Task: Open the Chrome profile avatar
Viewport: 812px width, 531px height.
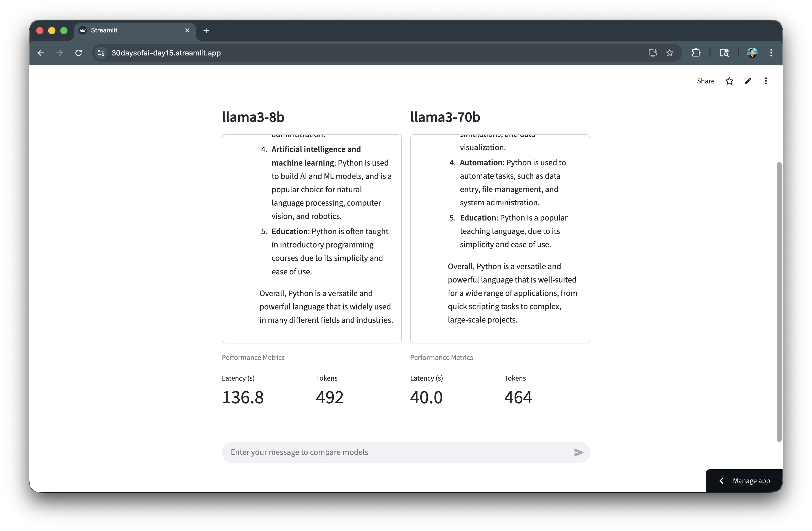Action: (752, 53)
